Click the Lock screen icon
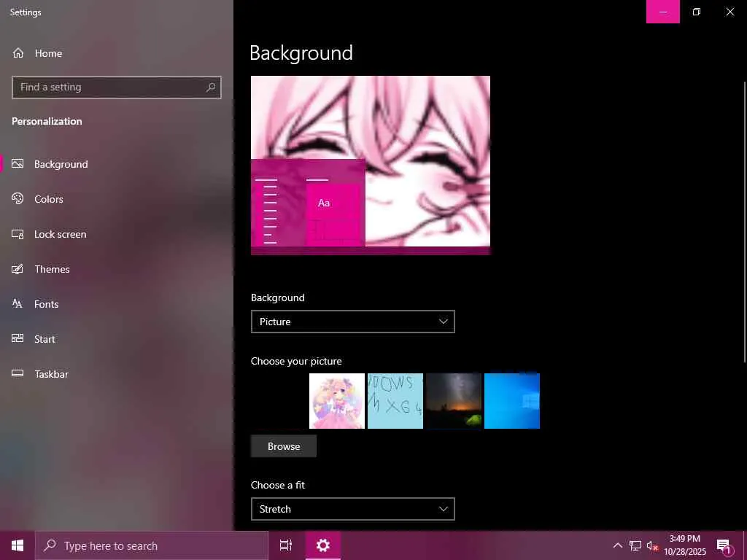This screenshot has height=560, width=747. [x=18, y=234]
